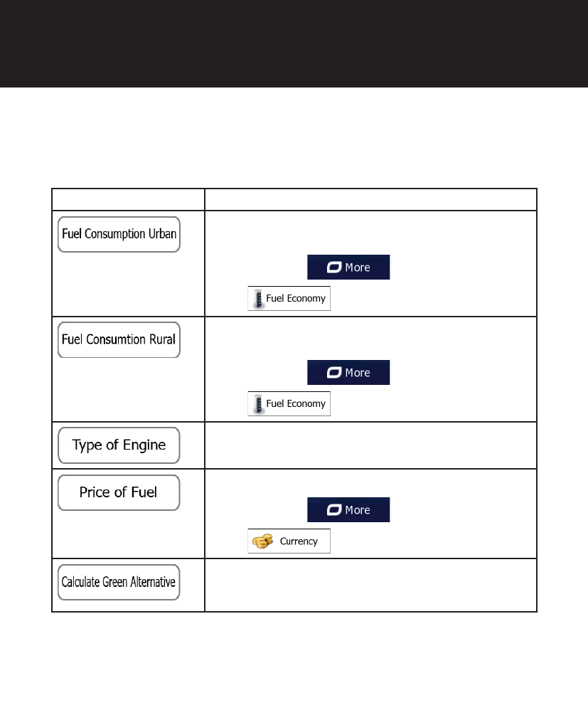Click the fuel gauge icon in Rural row
588x715 pixels.
(x=258, y=404)
